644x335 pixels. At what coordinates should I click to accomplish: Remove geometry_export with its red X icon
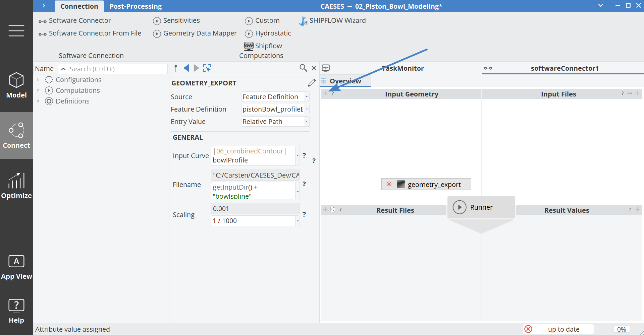coord(389,184)
